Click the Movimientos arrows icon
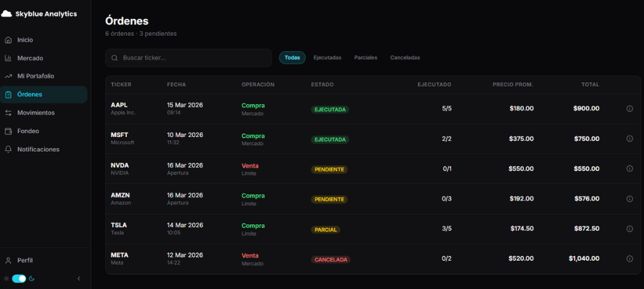 point(8,113)
